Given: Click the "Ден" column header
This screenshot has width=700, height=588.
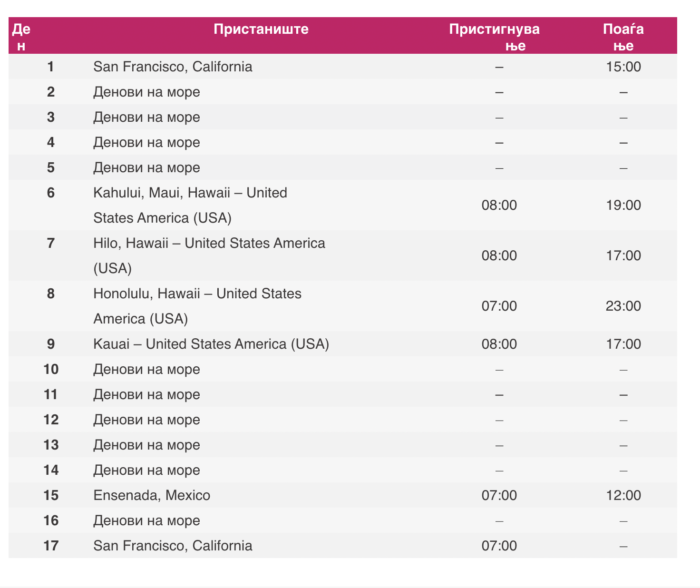Looking at the screenshot, I should 21,37.
